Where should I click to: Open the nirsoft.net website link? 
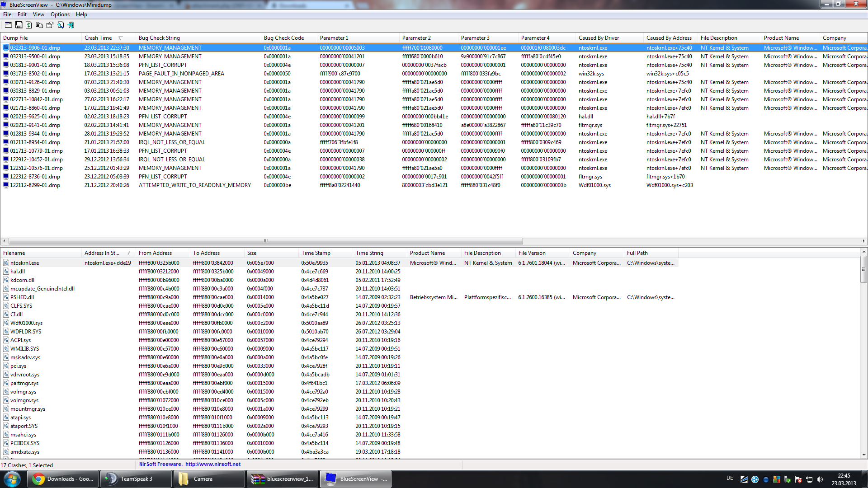tap(212, 464)
